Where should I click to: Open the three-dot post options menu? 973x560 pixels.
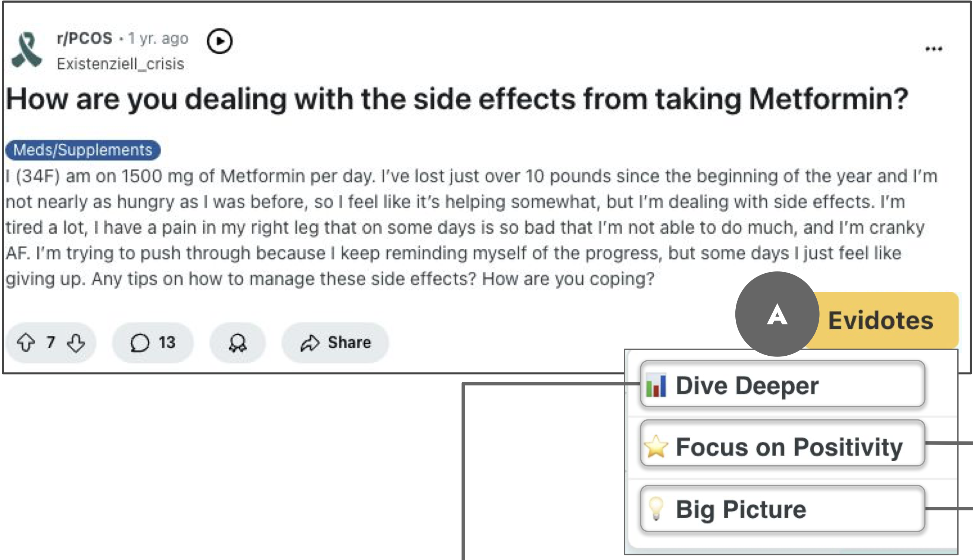coord(933,49)
